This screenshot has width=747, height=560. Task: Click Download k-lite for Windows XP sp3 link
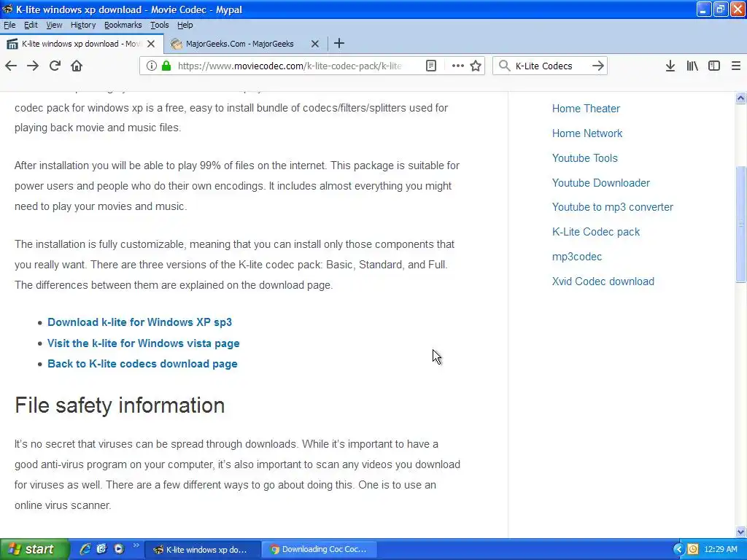(x=139, y=322)
